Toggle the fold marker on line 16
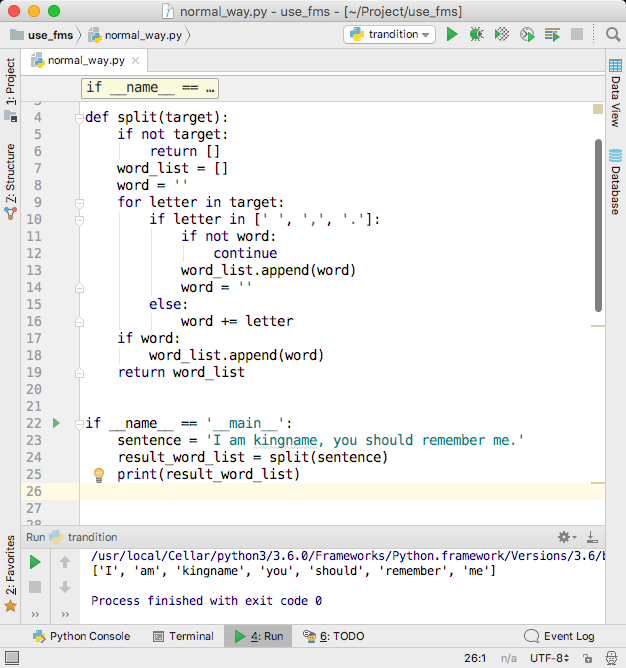 (79, 322)
